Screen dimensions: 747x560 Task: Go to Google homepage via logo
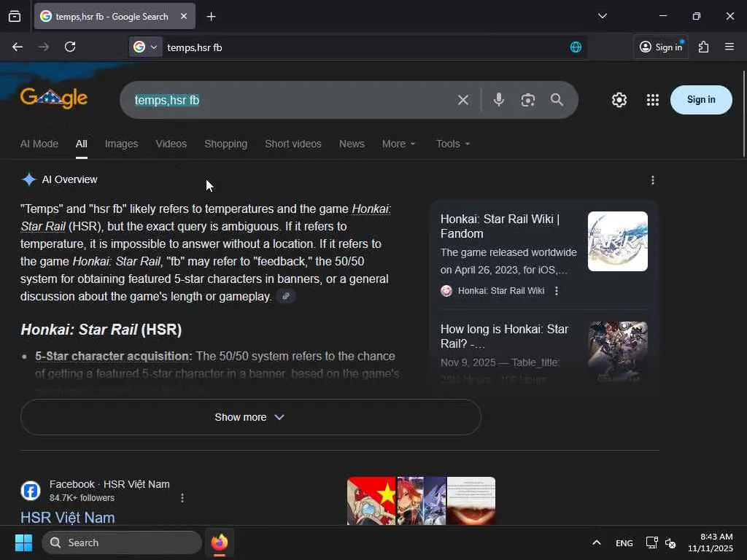coord(54,98)
